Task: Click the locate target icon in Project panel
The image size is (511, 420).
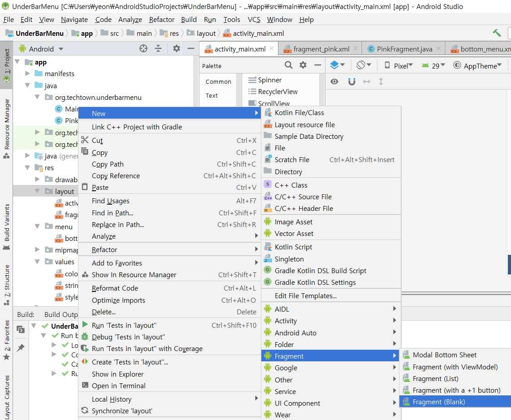Action: 143,49
